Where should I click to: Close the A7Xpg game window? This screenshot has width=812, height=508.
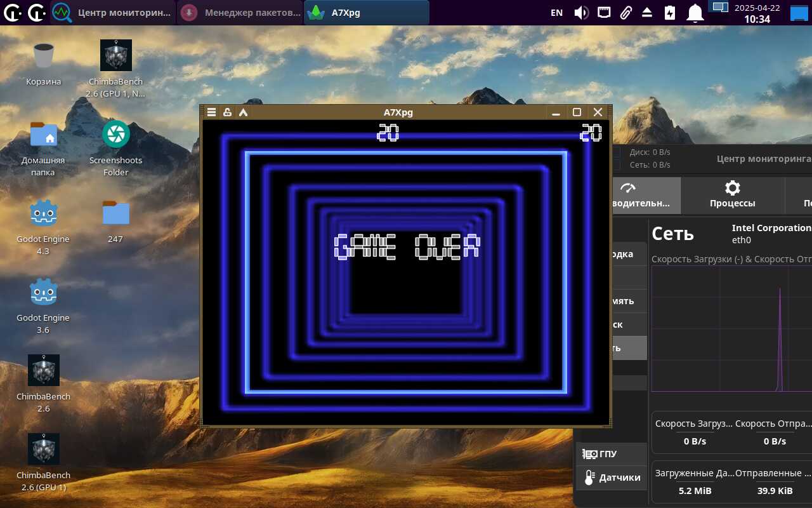click(598, 112)
